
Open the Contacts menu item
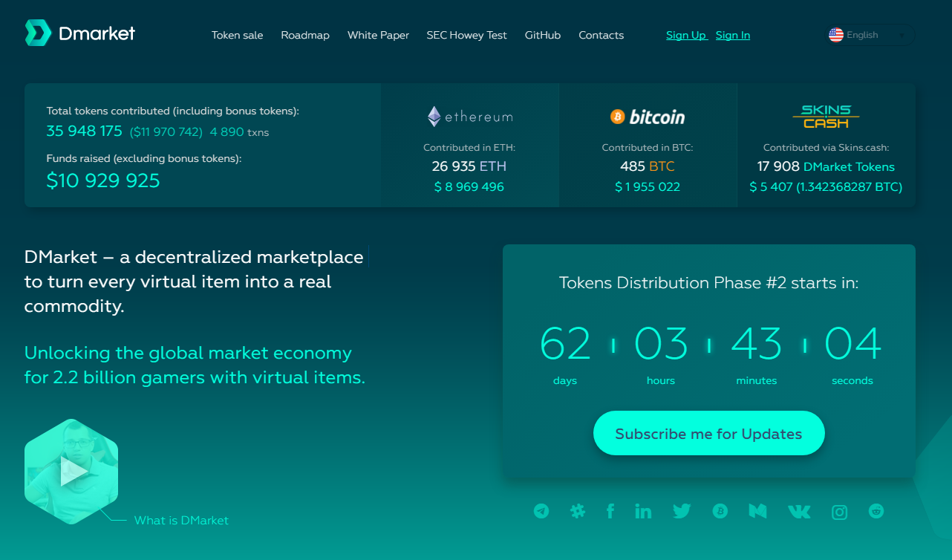[601, 35]
